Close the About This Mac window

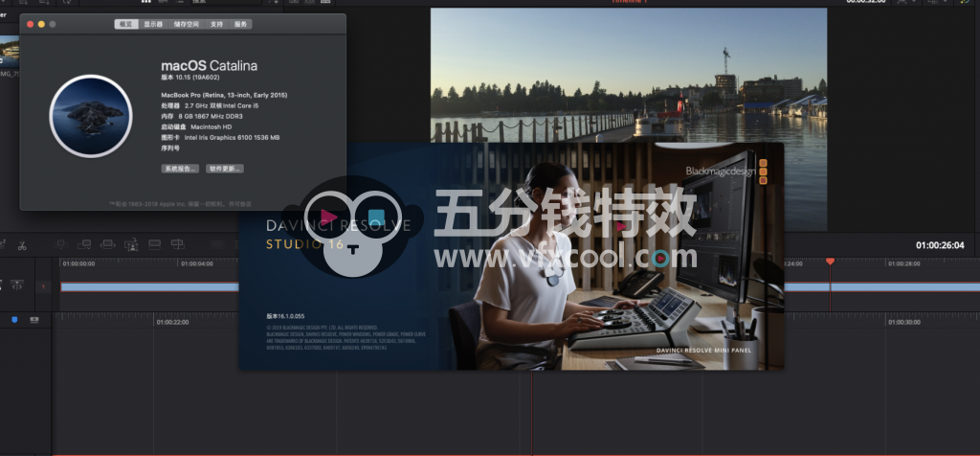(x=30, y=24)
